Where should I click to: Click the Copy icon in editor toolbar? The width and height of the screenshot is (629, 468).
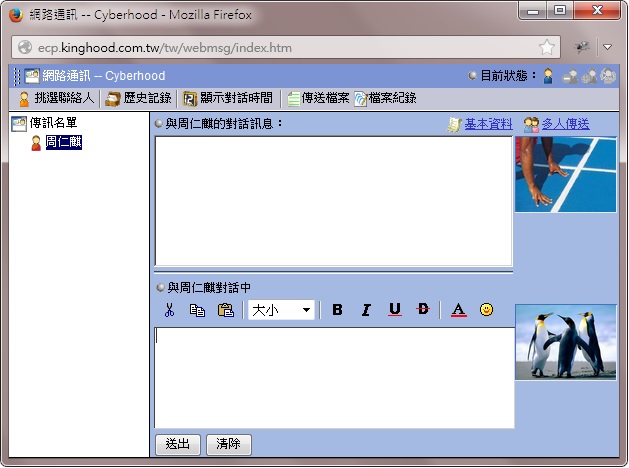[197, 310]
